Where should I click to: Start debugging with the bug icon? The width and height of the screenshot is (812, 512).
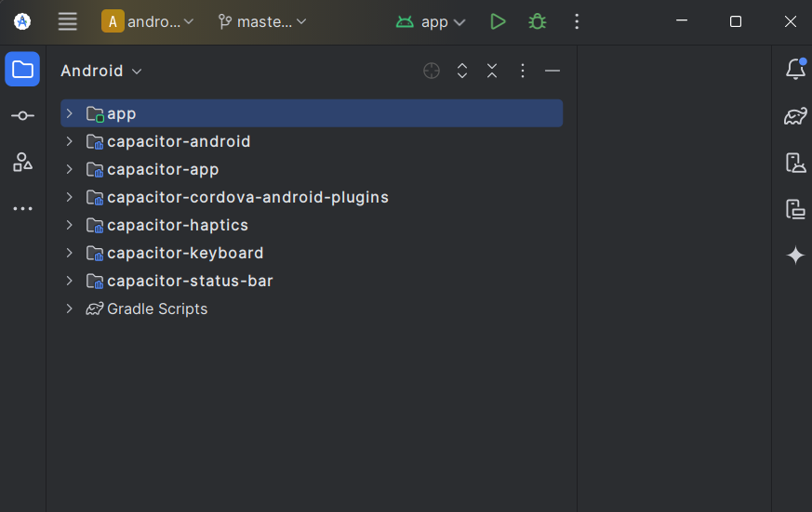click(x=537, y=21)
